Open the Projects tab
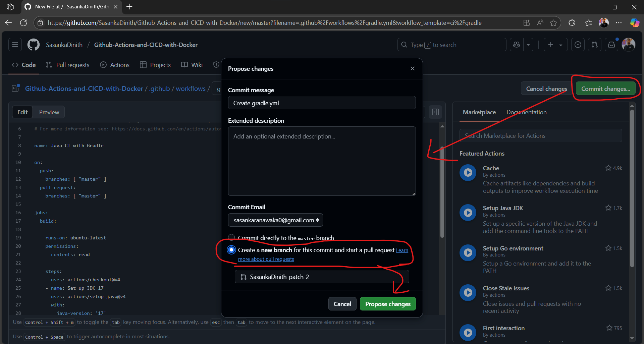The width and height of the screenshot is (644, 344). [x=155, y=65]
